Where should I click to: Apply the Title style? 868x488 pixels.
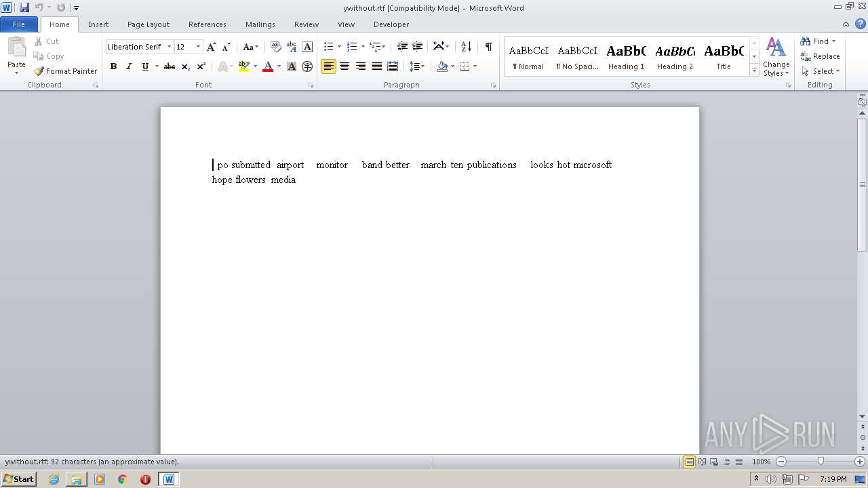724,57
